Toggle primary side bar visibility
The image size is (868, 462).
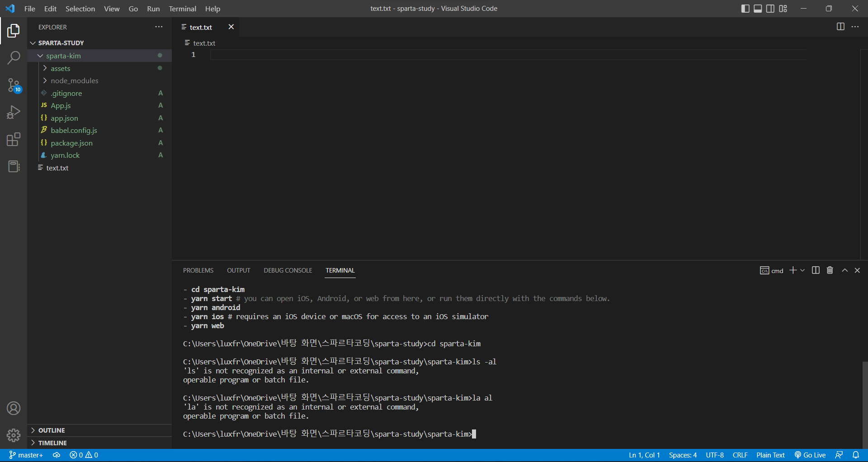pos(745,9)
